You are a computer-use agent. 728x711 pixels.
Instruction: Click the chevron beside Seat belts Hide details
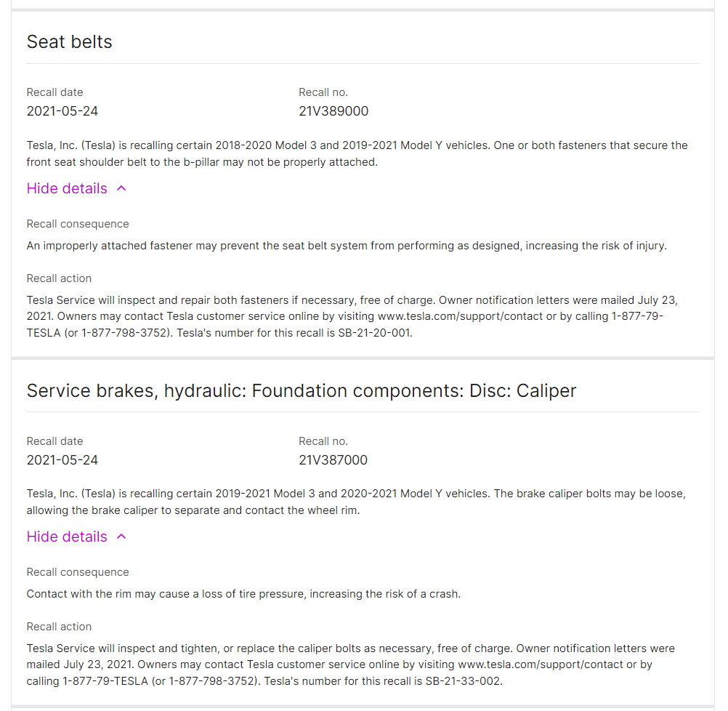pos(121,188)
